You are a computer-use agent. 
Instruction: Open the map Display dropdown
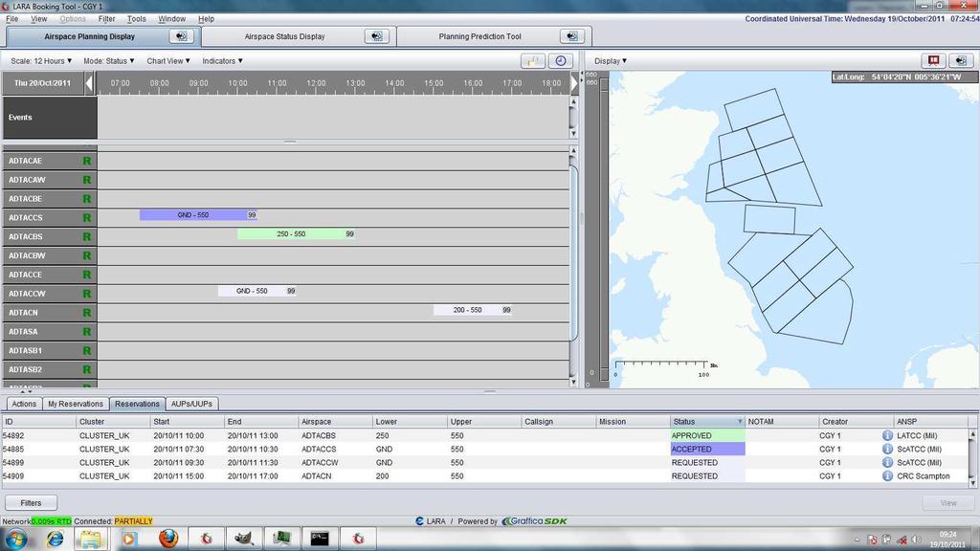pos(611,61)
